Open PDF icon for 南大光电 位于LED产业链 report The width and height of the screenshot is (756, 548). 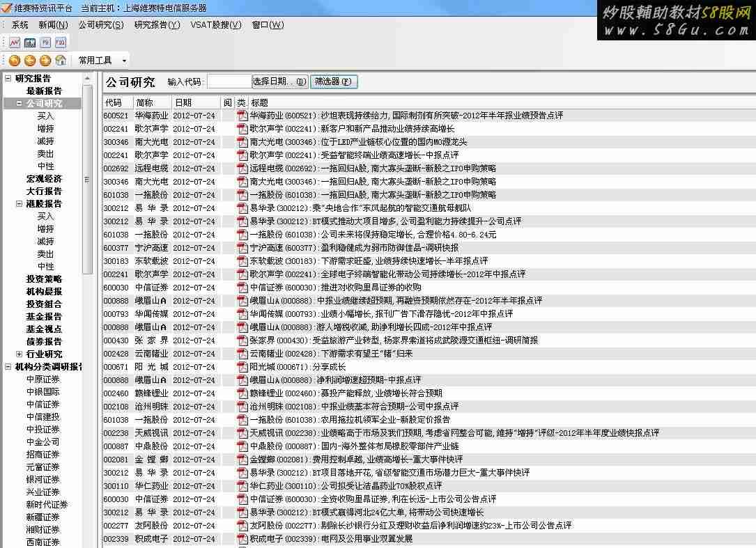(242, 142)
